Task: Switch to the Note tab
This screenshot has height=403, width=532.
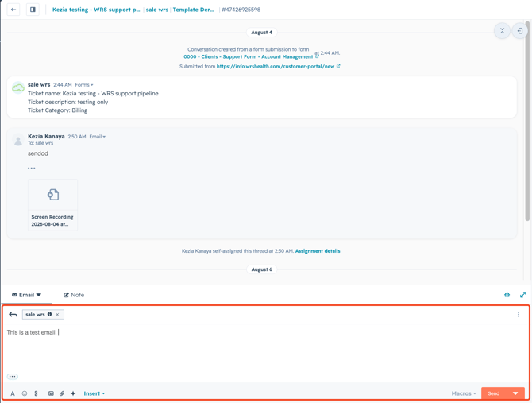Action: [74, 295]
